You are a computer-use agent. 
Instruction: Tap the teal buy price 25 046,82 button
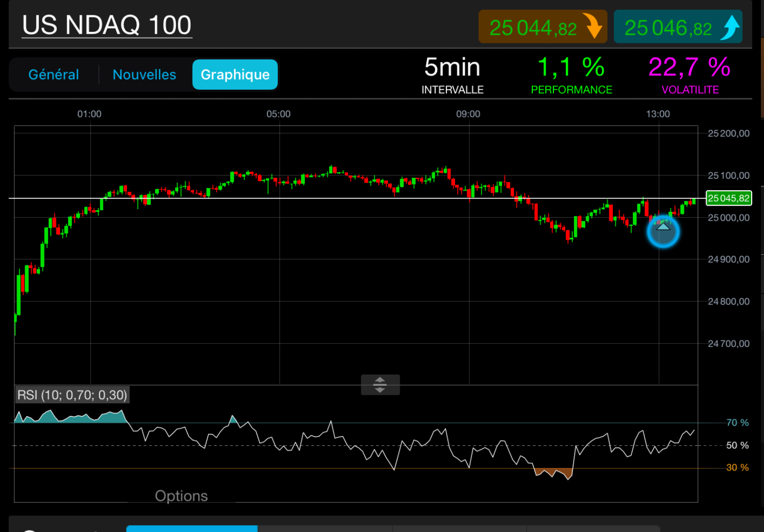point(678,27)
